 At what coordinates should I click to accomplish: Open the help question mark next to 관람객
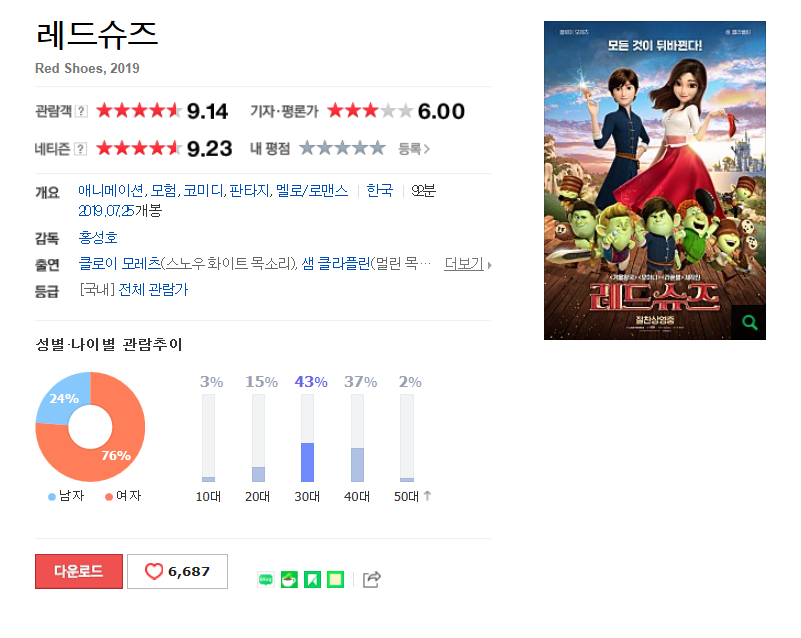pyautogui.click(x=81, y=111)
